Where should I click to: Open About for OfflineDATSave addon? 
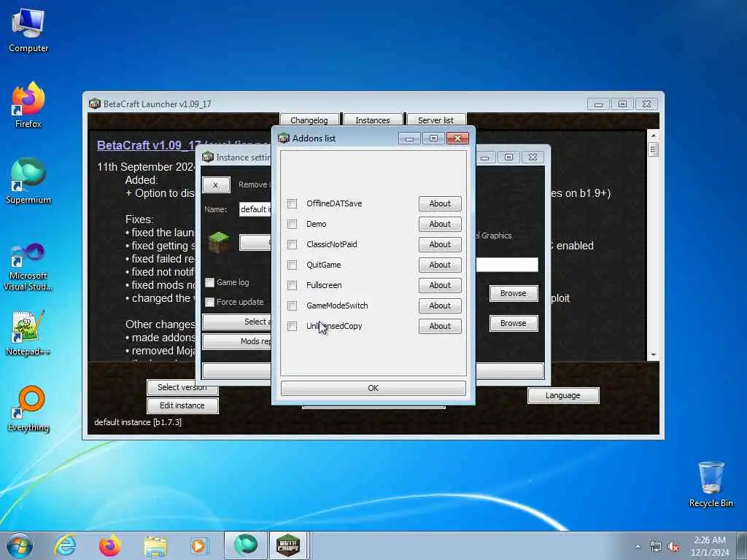click(440, 204)
